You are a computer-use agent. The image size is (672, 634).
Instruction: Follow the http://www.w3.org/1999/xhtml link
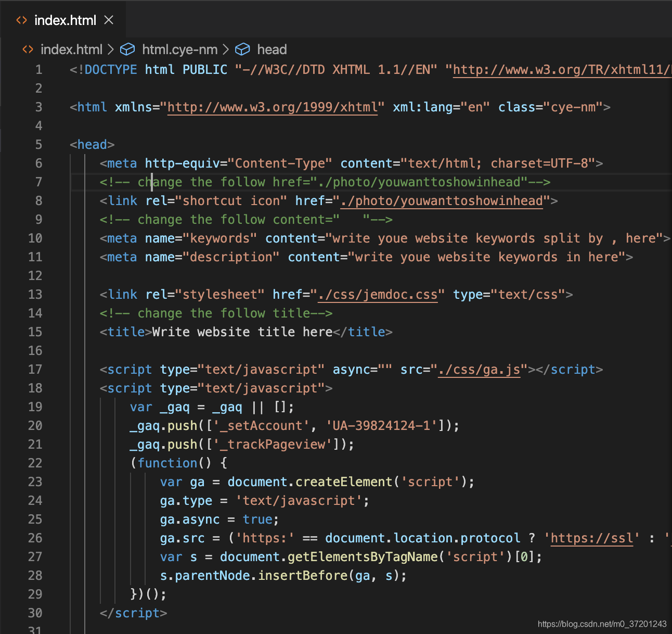pyautogui.click(x=273, y=107)
